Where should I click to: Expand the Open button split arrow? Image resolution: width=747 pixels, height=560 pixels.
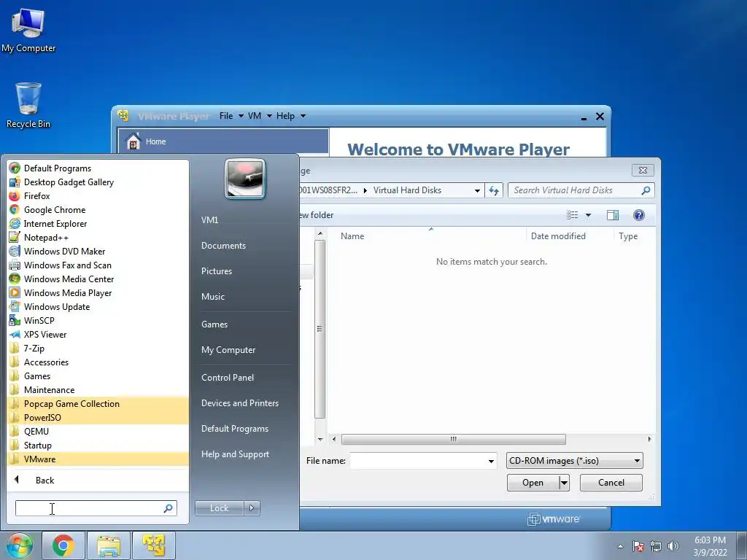coord(564,483)
